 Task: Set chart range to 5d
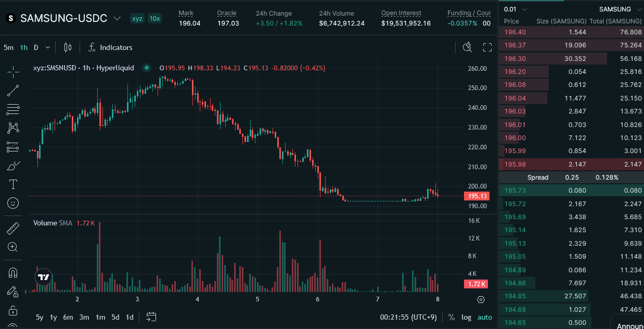115,317
